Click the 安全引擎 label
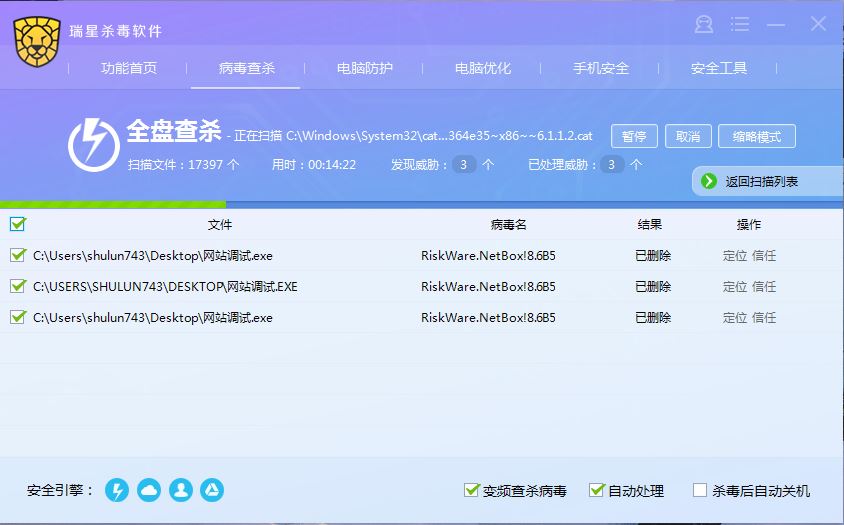Screen dimensions: 844x525 click(60, 491)
